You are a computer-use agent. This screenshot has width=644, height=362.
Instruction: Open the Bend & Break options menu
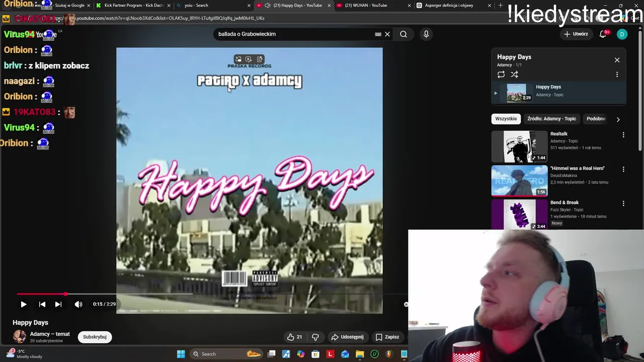coord(623,204)
